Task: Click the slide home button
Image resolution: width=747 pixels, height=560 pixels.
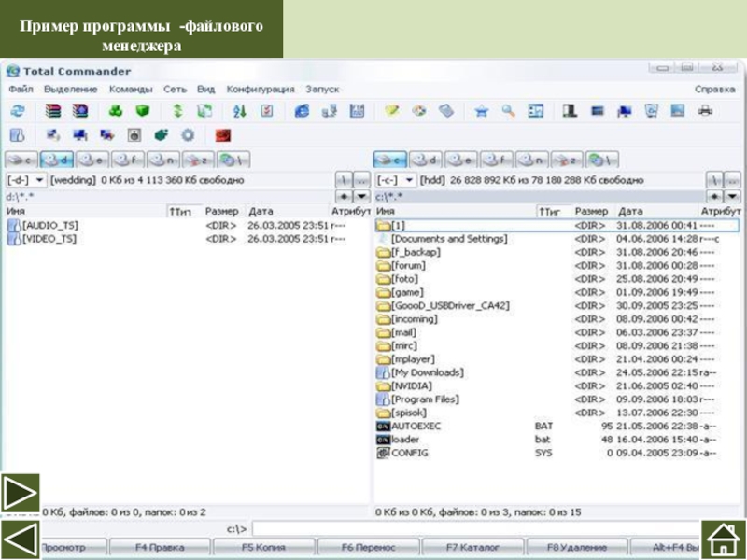Action: (723, 539)
